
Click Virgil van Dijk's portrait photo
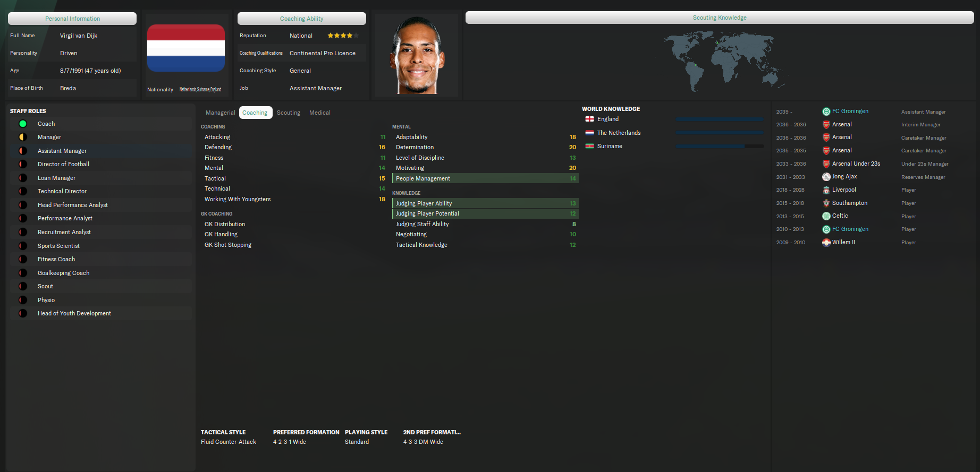(x=417, y=55)
